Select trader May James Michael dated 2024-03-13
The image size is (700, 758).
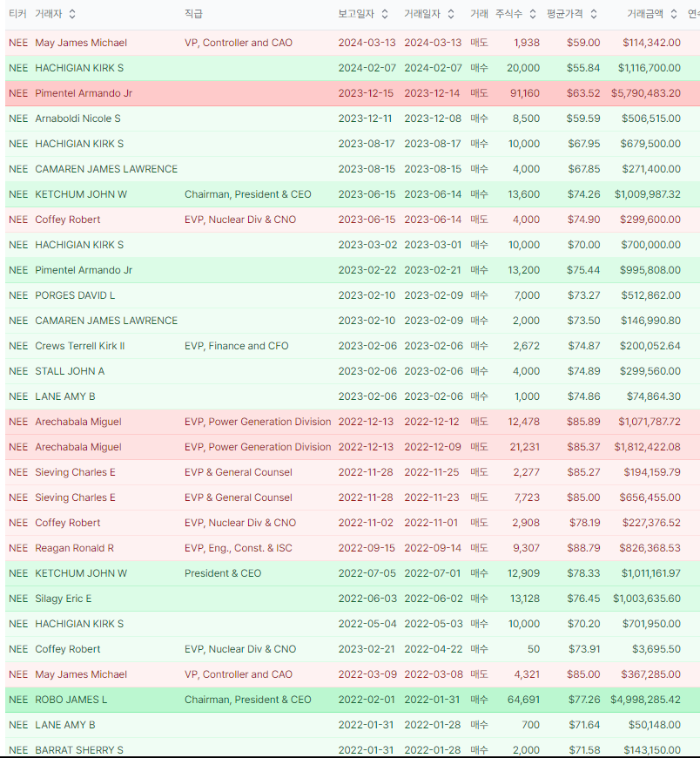click(81, 43)
